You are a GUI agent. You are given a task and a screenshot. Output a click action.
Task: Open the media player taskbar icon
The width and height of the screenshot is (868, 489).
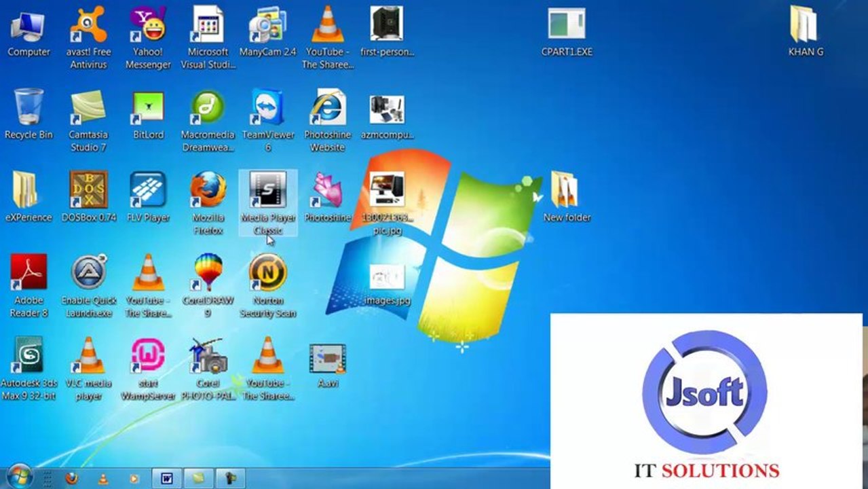[x=134, y=478]
